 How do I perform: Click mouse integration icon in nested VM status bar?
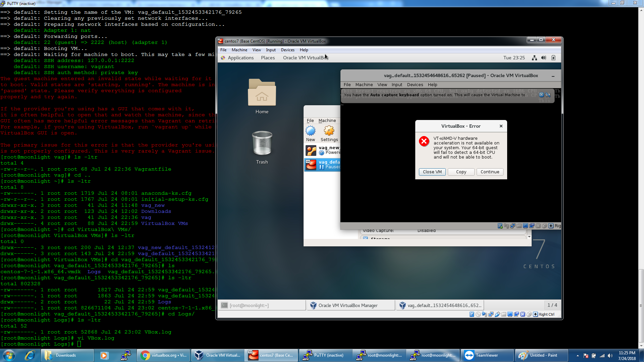(544, 226)
